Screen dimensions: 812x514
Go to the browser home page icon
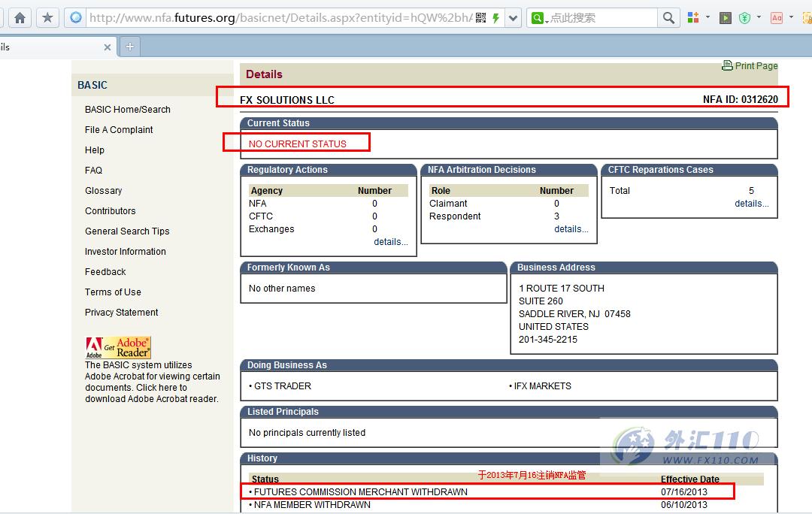click(x=20, y=18)
